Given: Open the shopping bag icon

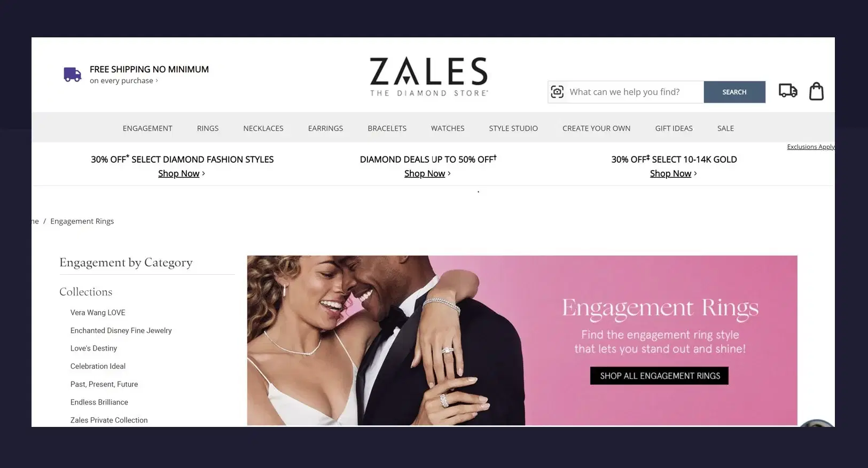Looking at the screenshot, I should click(816, 91).
